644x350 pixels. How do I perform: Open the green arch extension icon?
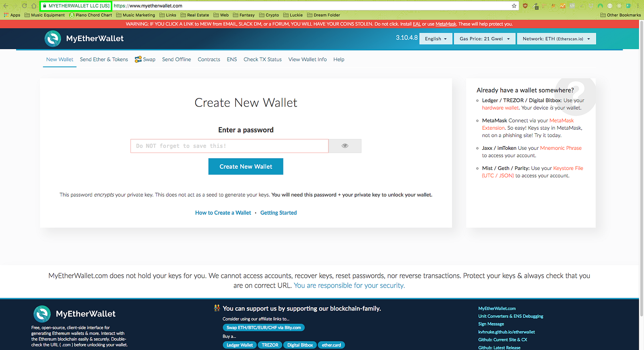(600, 6)
